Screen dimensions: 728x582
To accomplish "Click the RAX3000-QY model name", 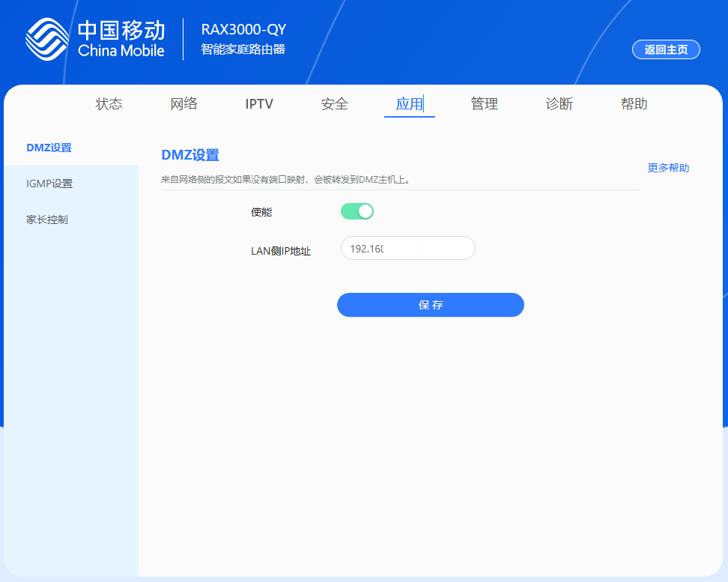I will click(x=243, y=30).
